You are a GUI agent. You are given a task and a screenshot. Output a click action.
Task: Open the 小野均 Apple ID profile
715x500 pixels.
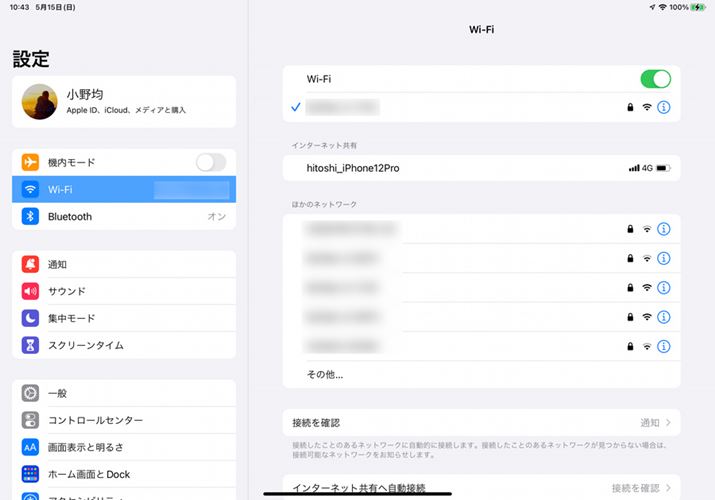pos(124,102)
